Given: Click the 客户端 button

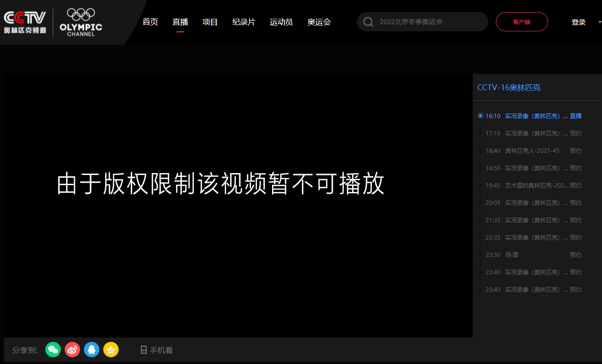Looking at the screenshot, I should (x=521, y=22).
